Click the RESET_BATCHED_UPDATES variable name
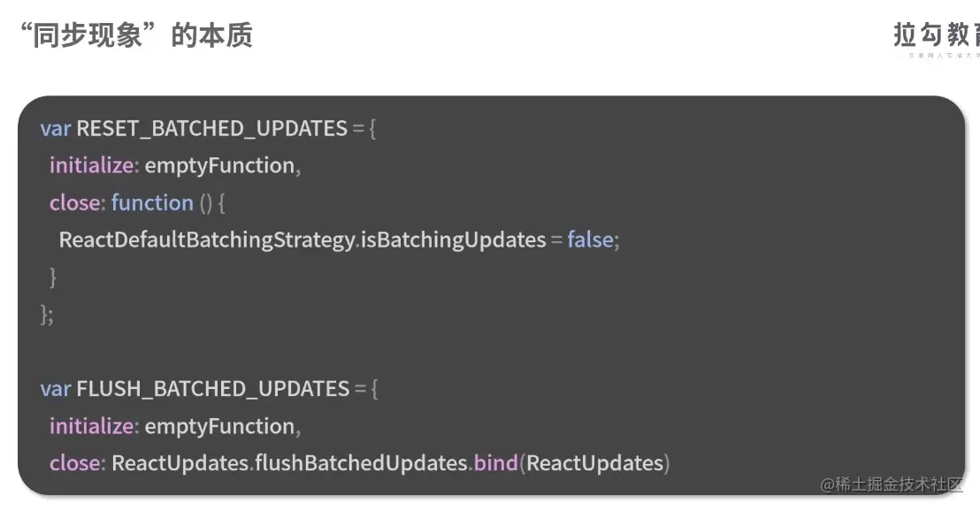Viewport: 980px width, 511px height. pos(211,128)
